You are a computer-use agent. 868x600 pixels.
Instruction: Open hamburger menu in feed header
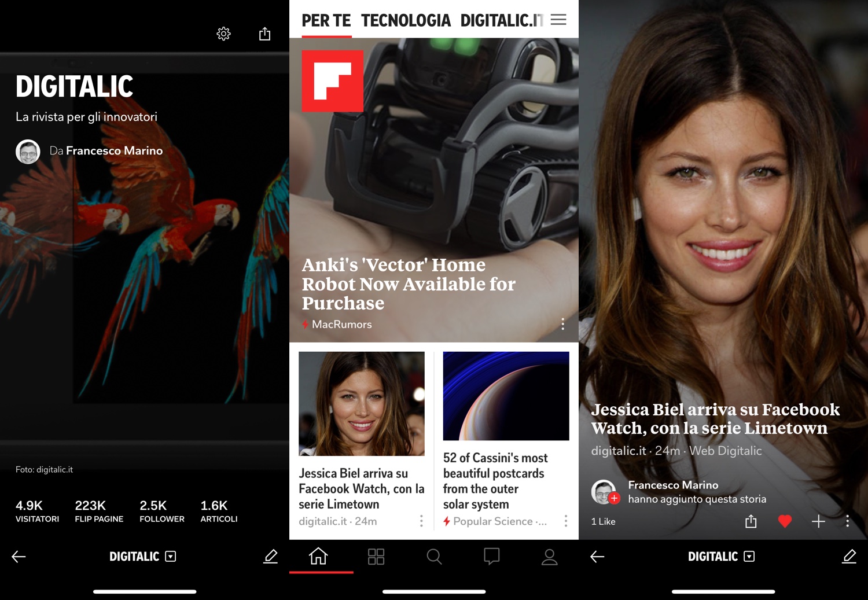click(558, 20)
